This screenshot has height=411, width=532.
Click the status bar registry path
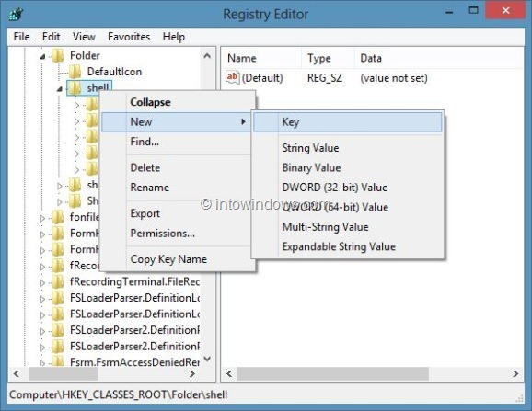coord(118,394)
